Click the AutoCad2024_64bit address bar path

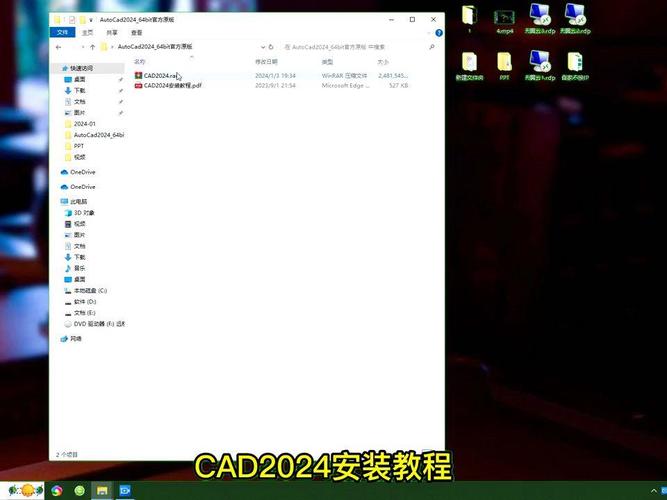[x=155, y=46]
